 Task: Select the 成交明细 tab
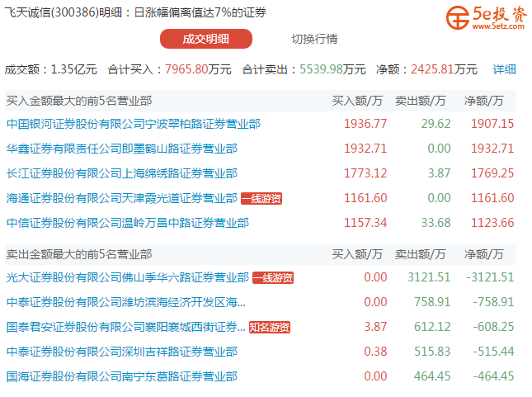pos(206,39)
